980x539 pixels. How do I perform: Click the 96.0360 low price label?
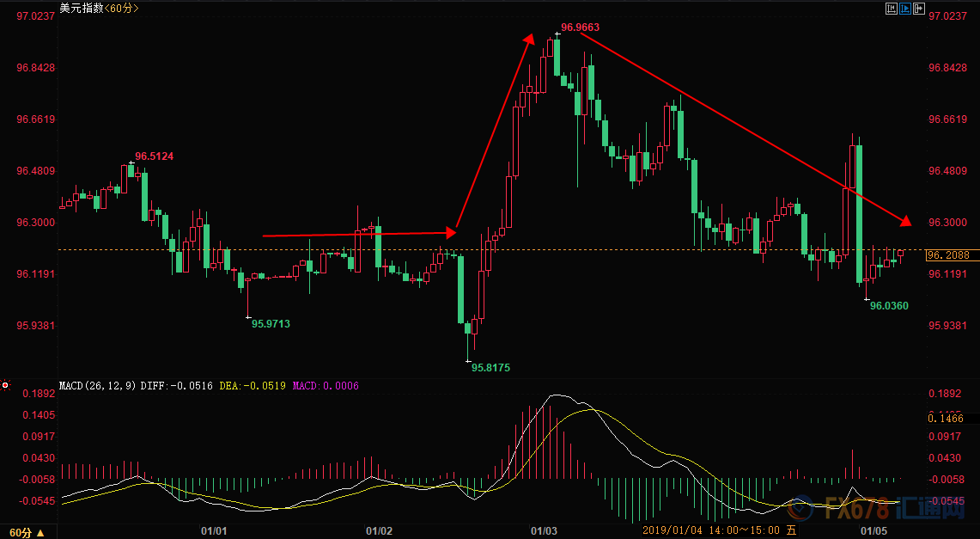pyautogui.click(x=889, y=306)
